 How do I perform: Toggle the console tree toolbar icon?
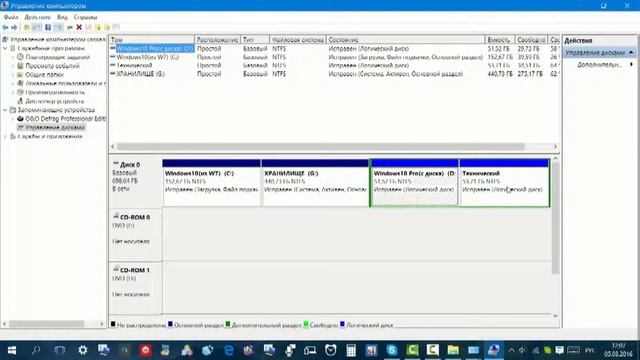click(36, 27)
